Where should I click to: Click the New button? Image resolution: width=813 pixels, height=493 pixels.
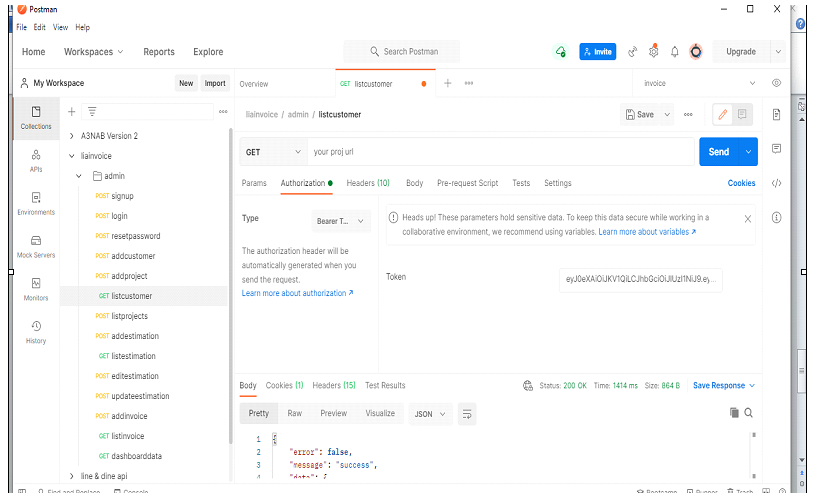coord(186,83)
